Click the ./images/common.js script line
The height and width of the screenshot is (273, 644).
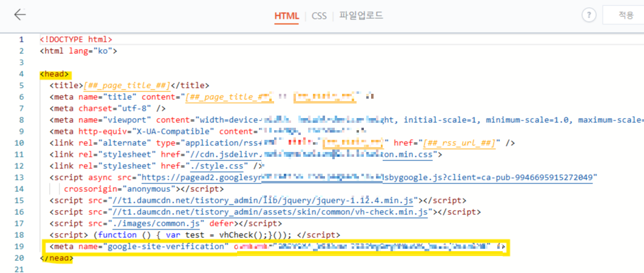[x=166, y=223]
